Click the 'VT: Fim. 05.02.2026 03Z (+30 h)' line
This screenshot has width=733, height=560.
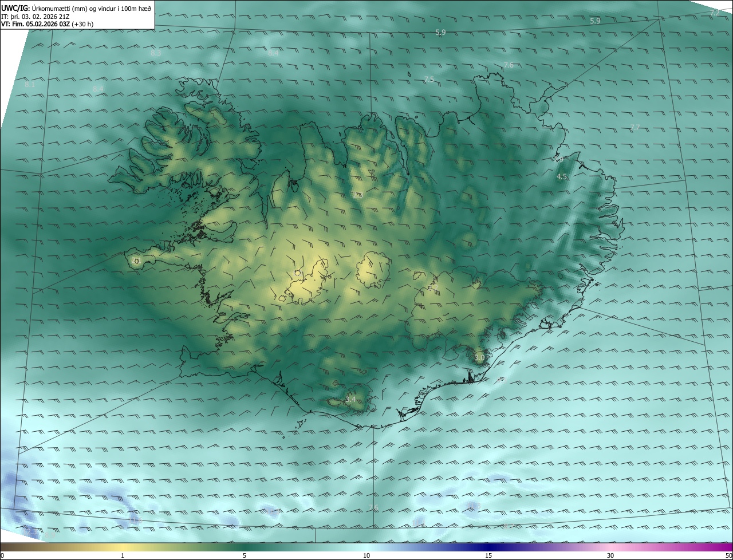(47, 25)
